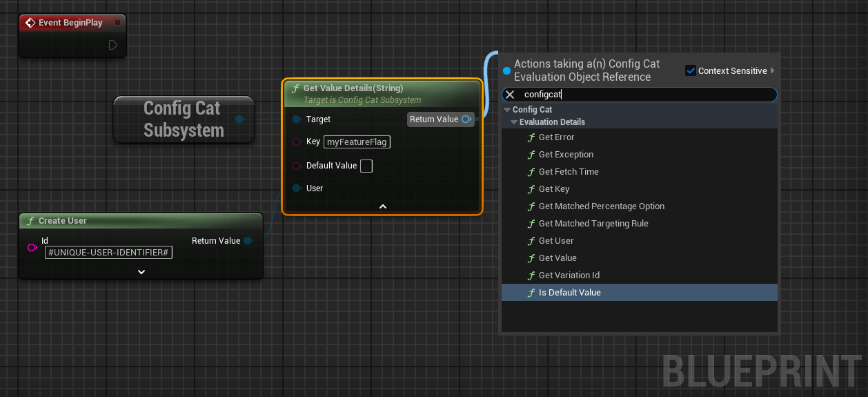Select Get Exception action
Image resolution: width=868 pixels, height=397 pixels.
640,155
